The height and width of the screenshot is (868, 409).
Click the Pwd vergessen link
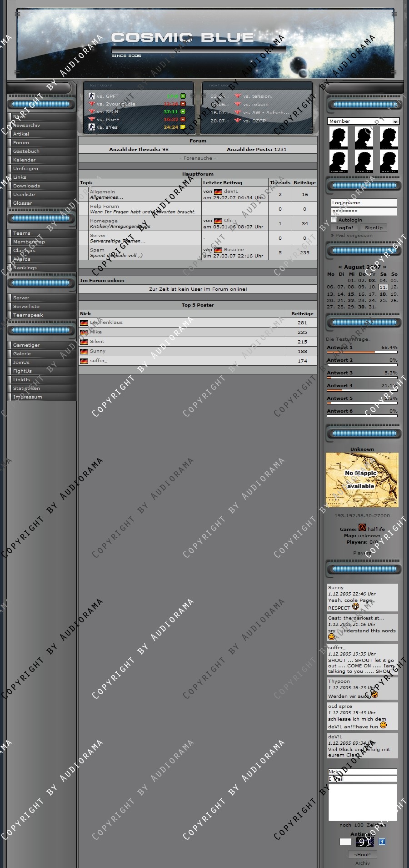point(354,235)
